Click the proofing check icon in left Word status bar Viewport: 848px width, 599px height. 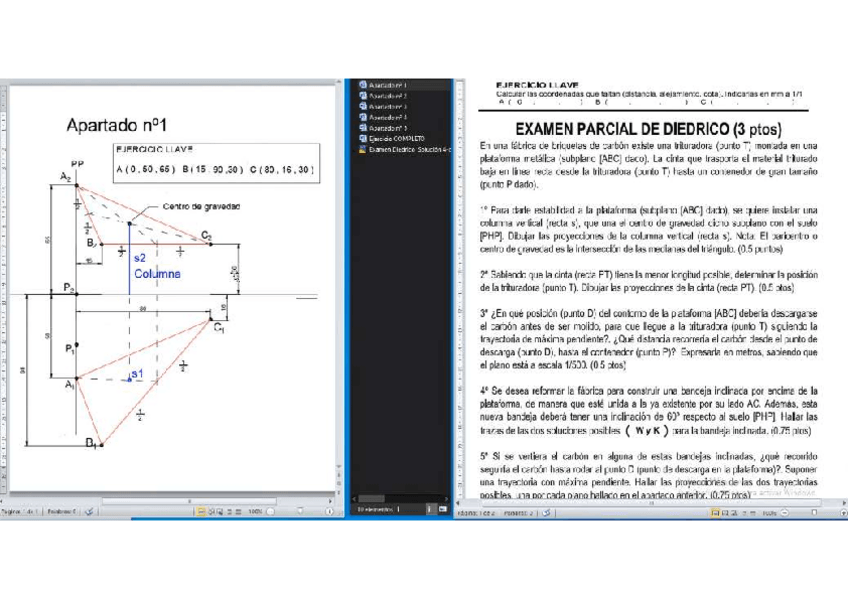(89, 511)
